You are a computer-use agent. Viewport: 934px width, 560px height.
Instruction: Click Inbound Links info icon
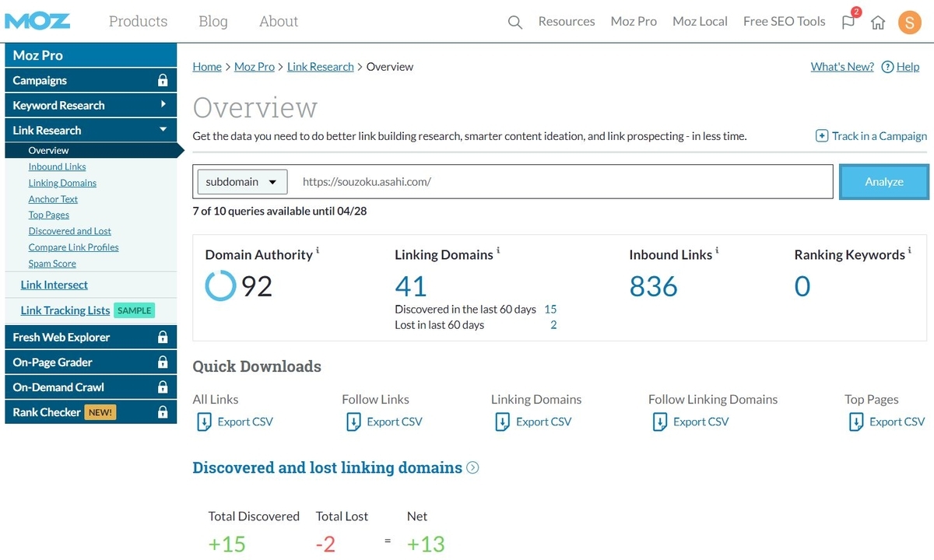[x=717, y=250]
